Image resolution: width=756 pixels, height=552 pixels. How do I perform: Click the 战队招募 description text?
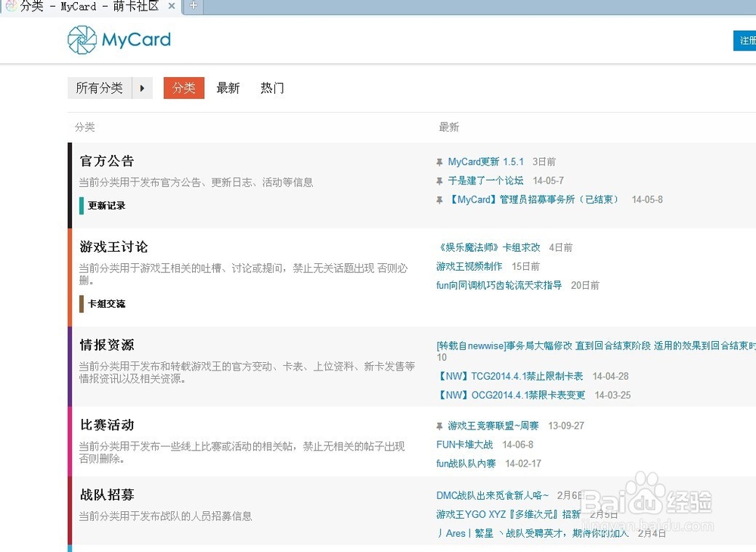pos(166,516)
